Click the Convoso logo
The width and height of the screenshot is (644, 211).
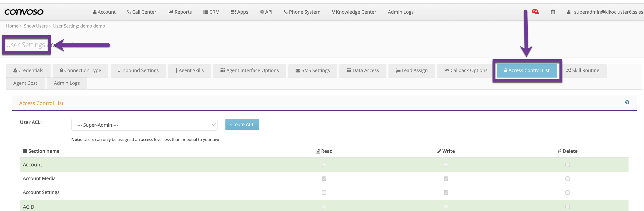24,12
